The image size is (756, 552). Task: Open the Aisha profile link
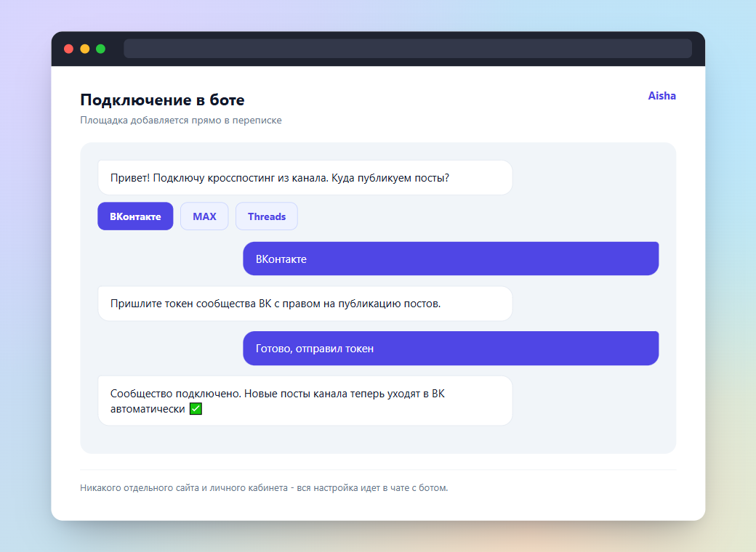(661, 96)
